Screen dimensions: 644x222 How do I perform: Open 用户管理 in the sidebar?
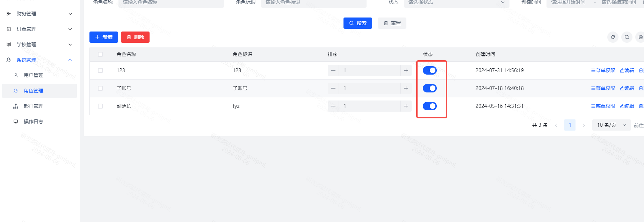(x=34, y=75)
